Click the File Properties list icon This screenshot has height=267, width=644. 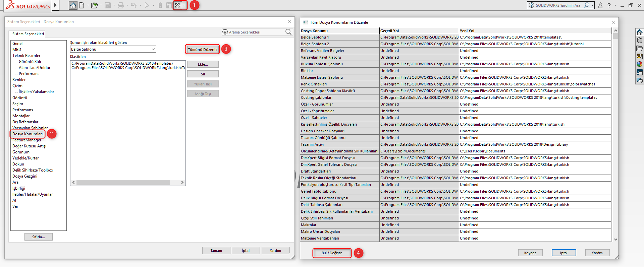[x=169, y=5]
